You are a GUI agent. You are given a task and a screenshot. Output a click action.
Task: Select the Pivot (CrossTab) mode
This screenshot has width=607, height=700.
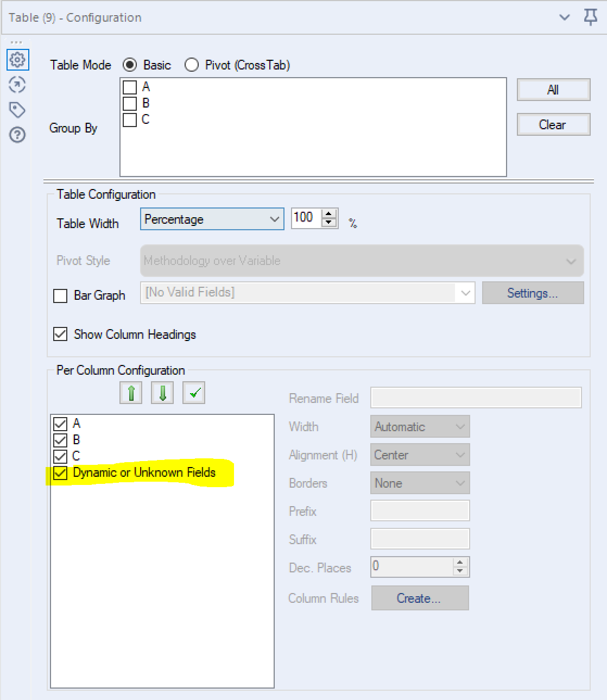[x=192, y=65]
